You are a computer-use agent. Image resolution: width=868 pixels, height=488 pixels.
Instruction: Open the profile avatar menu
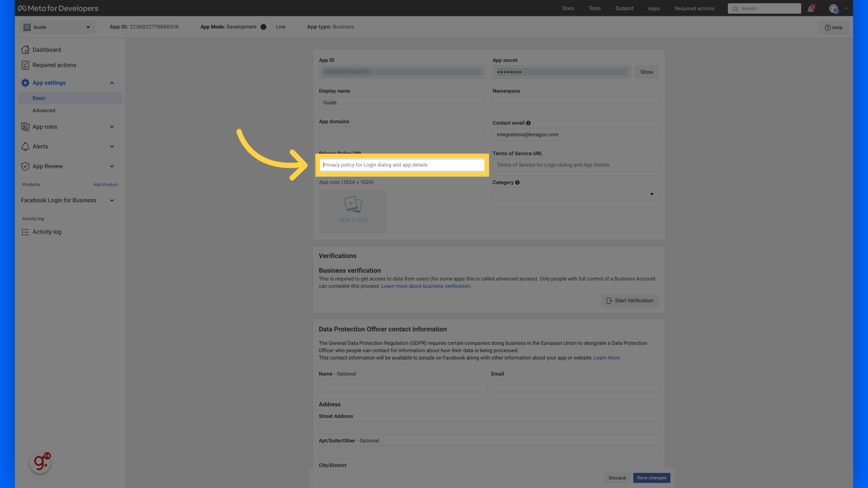pos(834,9)
